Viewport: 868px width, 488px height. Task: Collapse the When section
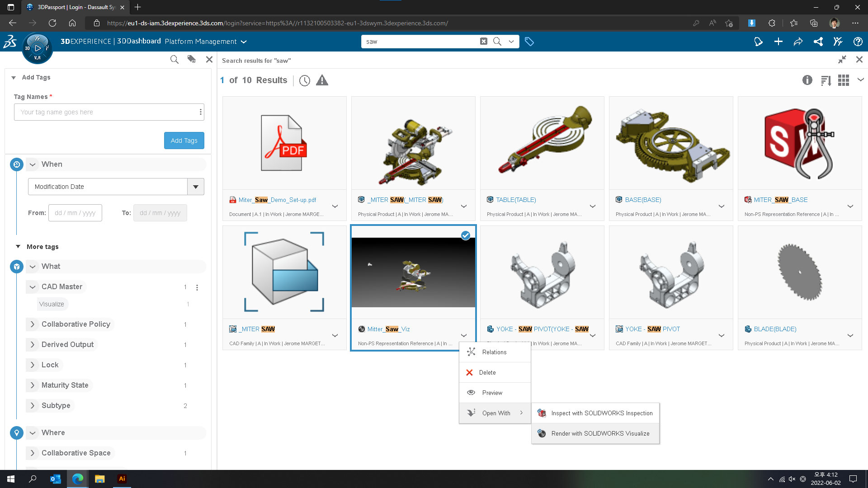[33, 164]
